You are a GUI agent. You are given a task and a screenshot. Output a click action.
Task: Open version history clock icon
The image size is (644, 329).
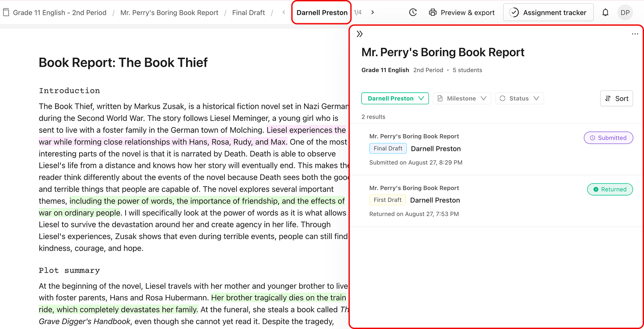coord(413,13)
